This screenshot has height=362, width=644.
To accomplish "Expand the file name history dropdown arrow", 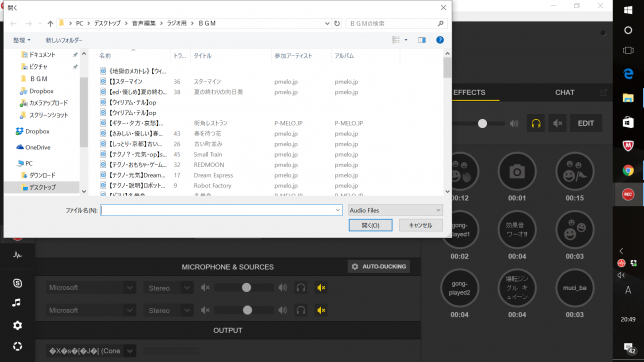I will [x=338, y=210].
